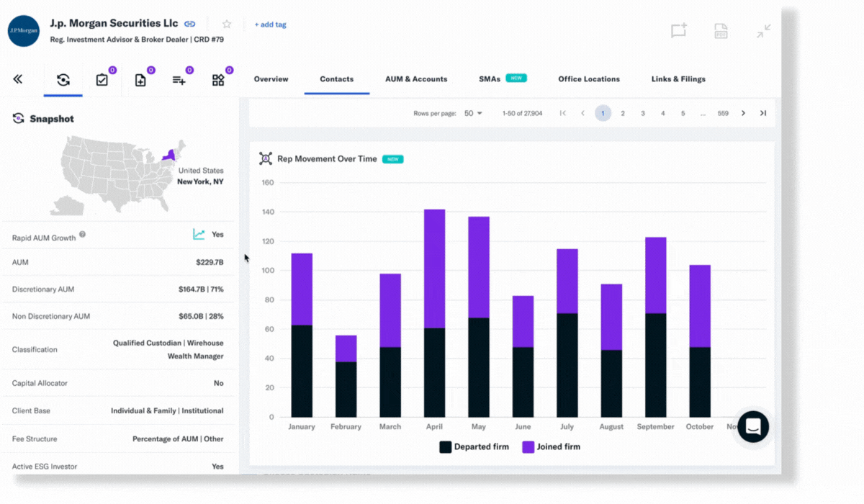The image size is (864, 504).
Task: Go to page 3
Action: coord(643,113)
